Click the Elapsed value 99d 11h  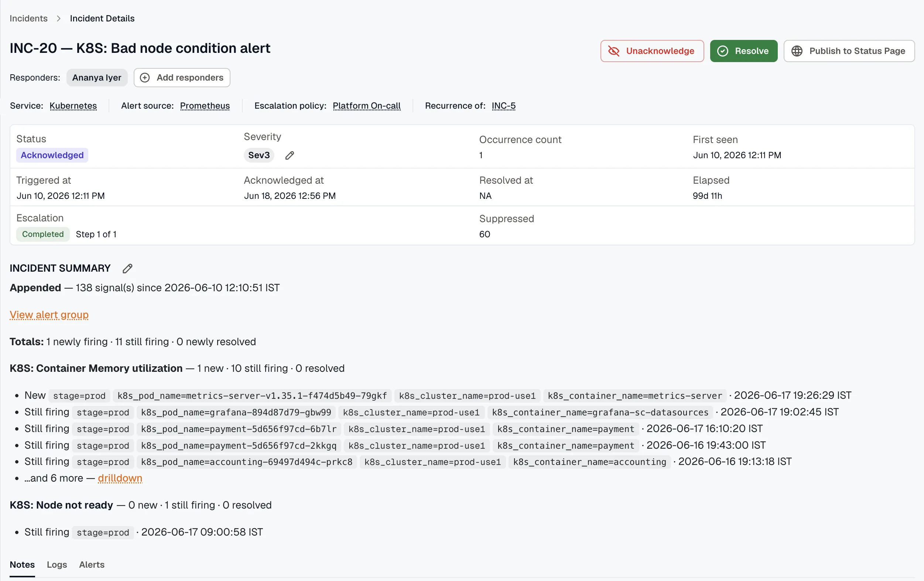(x=707, y=196)
